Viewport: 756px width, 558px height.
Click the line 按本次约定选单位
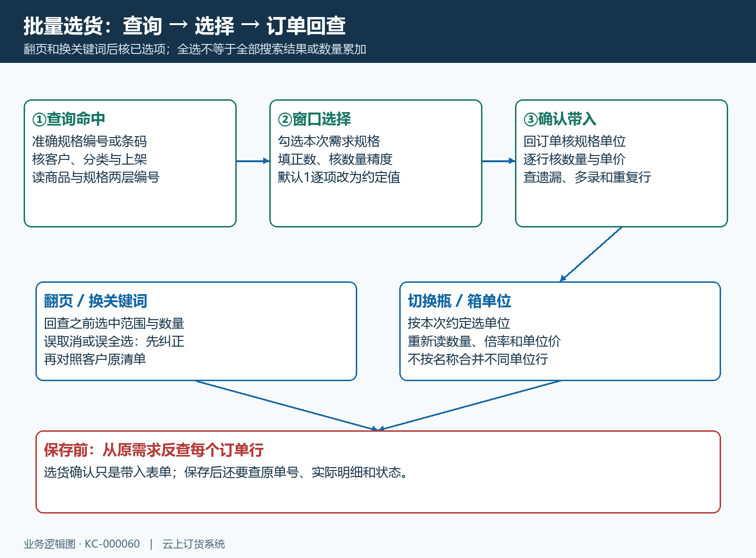tap(459, 323)
